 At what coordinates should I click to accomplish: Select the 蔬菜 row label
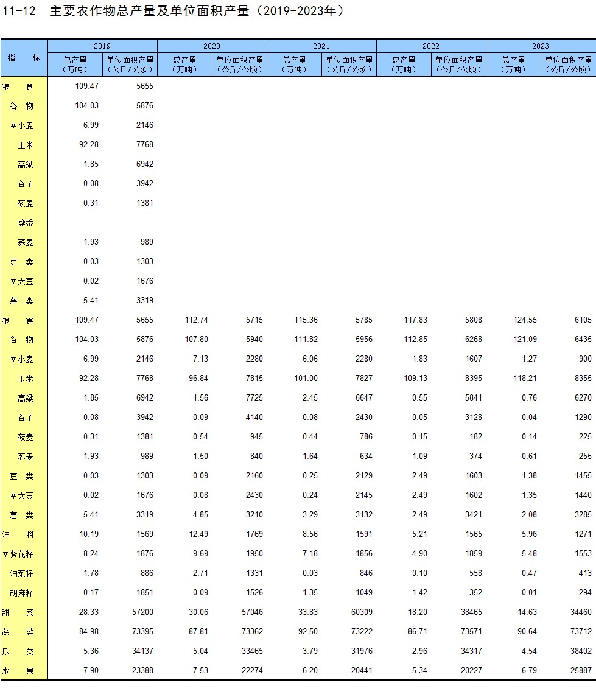tap(18, 632)
